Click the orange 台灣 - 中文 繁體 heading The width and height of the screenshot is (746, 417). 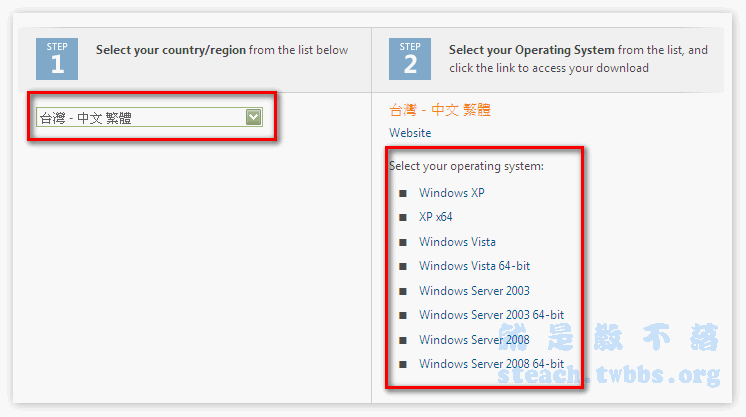[x=440, y=110]
